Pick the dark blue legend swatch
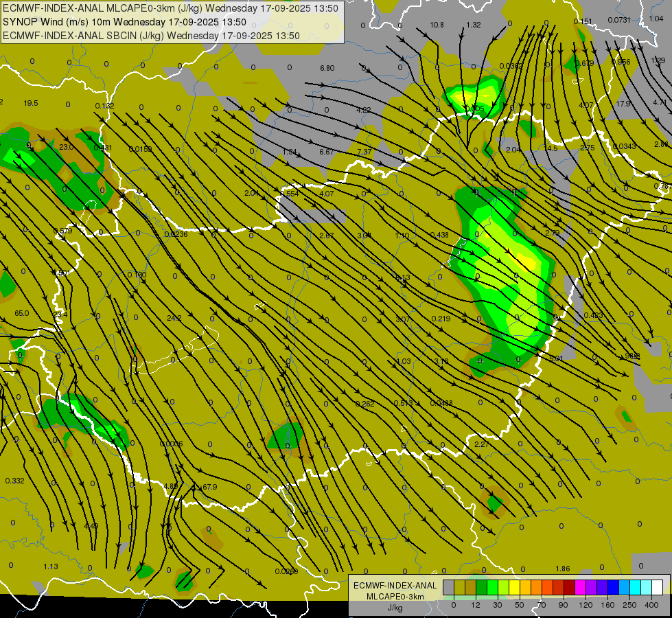Screen dimensions: 672x618 [614, 587]
